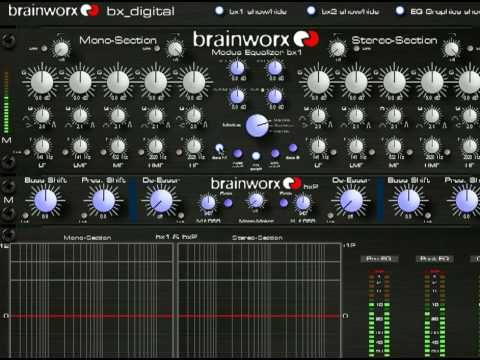Toggle the EQ Graphics show/hide button

point(400,11)
